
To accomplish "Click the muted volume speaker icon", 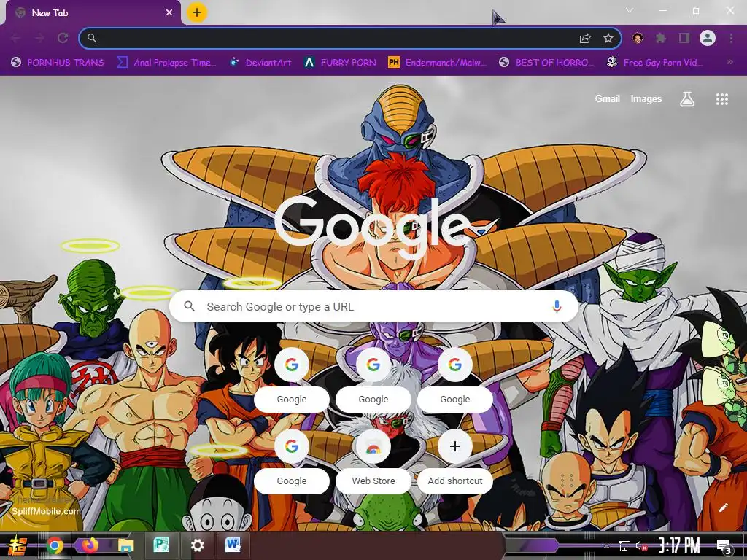I will click(641, 545).
